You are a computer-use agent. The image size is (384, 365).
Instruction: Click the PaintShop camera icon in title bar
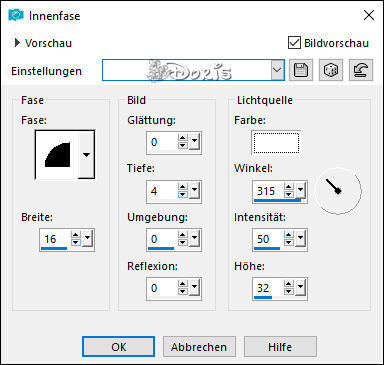(x=16, y=15)
